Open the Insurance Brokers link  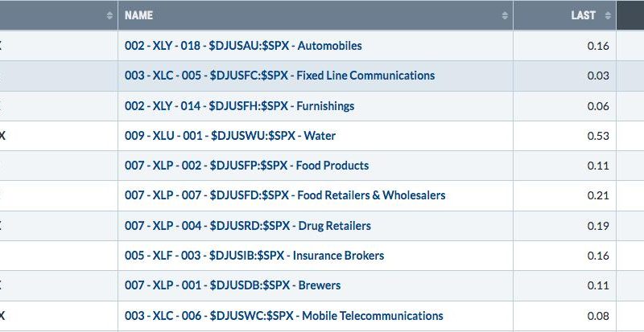[254, 256]
